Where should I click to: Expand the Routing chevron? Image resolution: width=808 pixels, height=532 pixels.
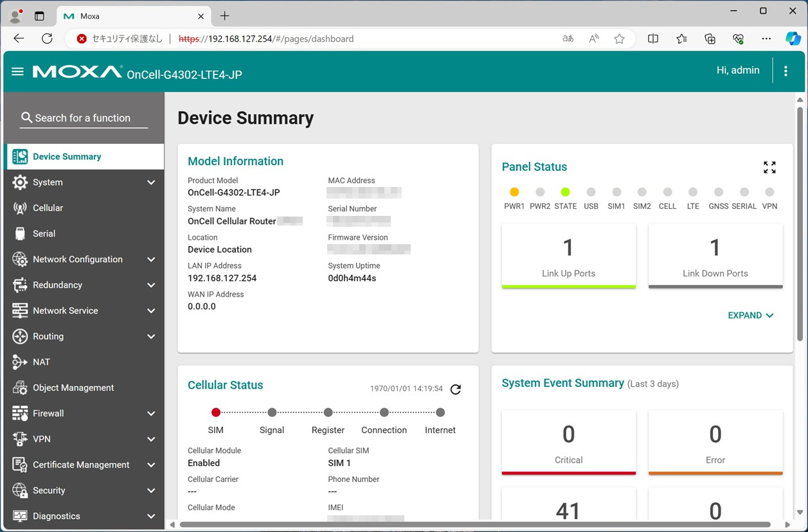coord(151,337)
